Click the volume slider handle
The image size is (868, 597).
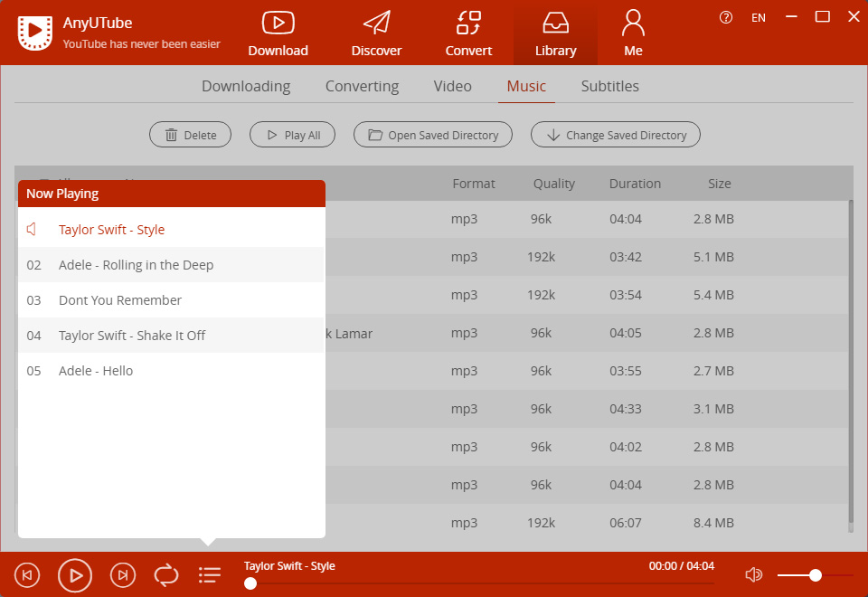tap(815, 575)
